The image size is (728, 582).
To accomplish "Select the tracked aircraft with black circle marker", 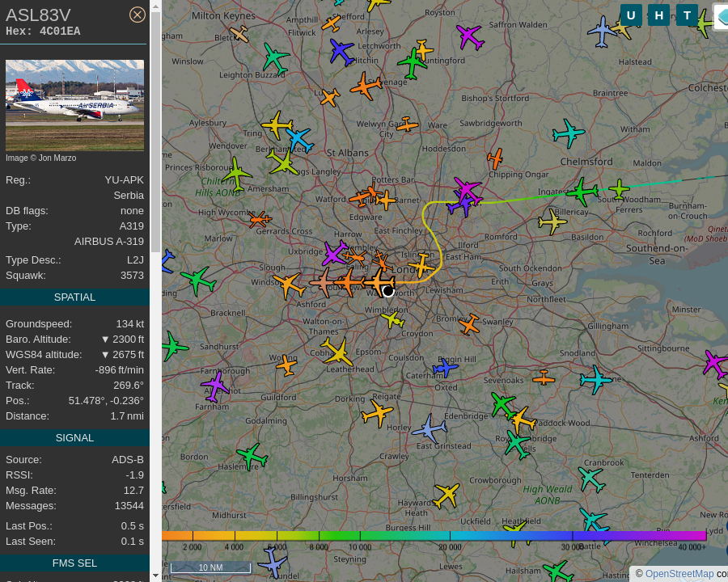I will pyautogui.click(x=380, y=282).
